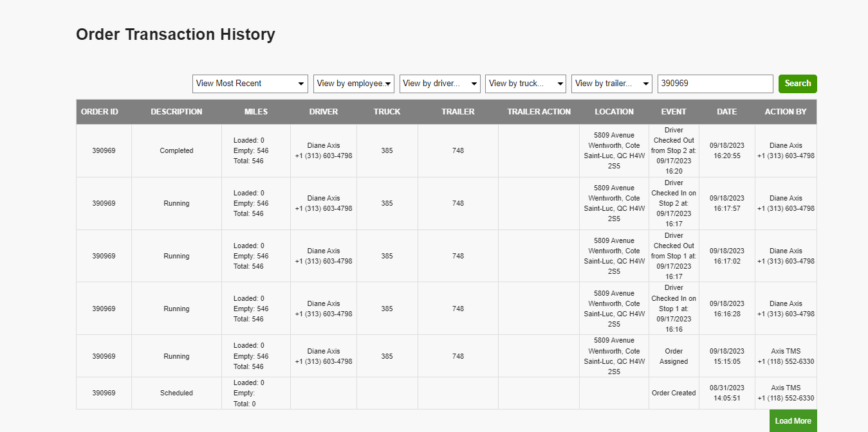The image size is (868, 432).
Task: Click the miles cell in the Completed row
Action: [x=256, y=151]
